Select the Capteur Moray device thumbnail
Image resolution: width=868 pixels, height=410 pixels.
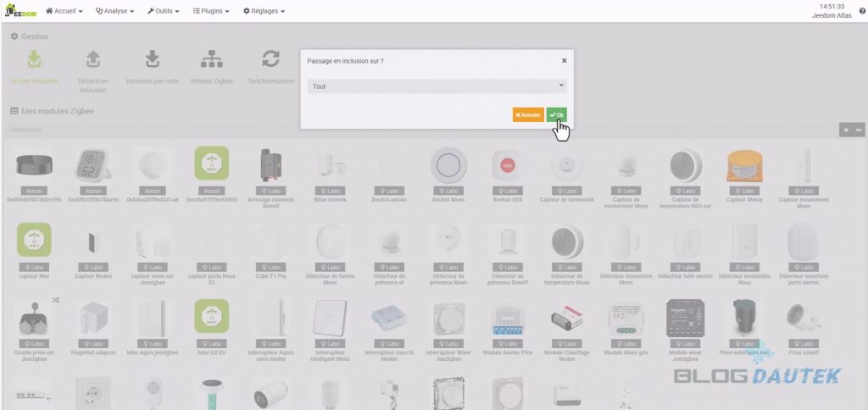point(744,164)
